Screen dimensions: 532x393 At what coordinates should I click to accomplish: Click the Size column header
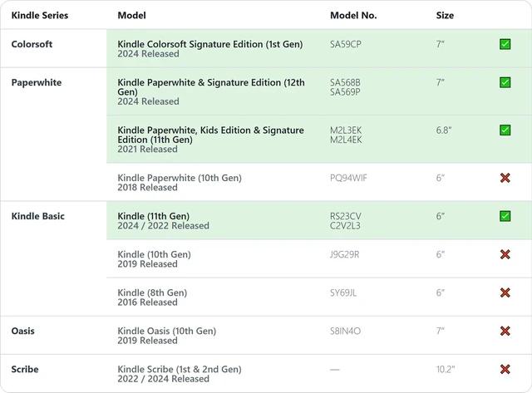point(445,15)
